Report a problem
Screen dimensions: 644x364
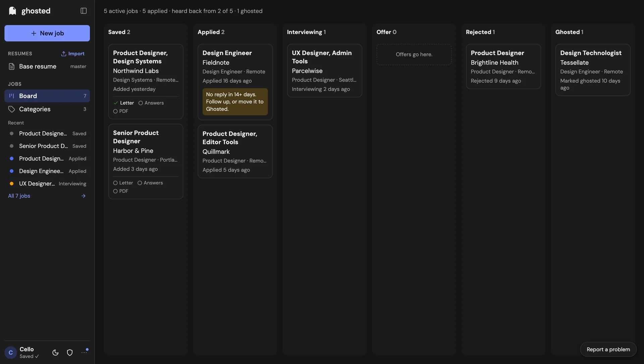608,350
